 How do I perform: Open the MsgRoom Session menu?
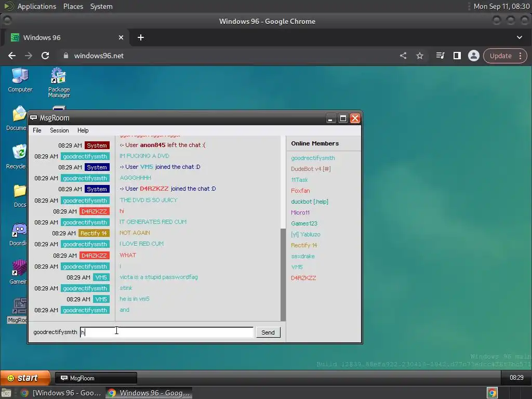pos(59,130)
